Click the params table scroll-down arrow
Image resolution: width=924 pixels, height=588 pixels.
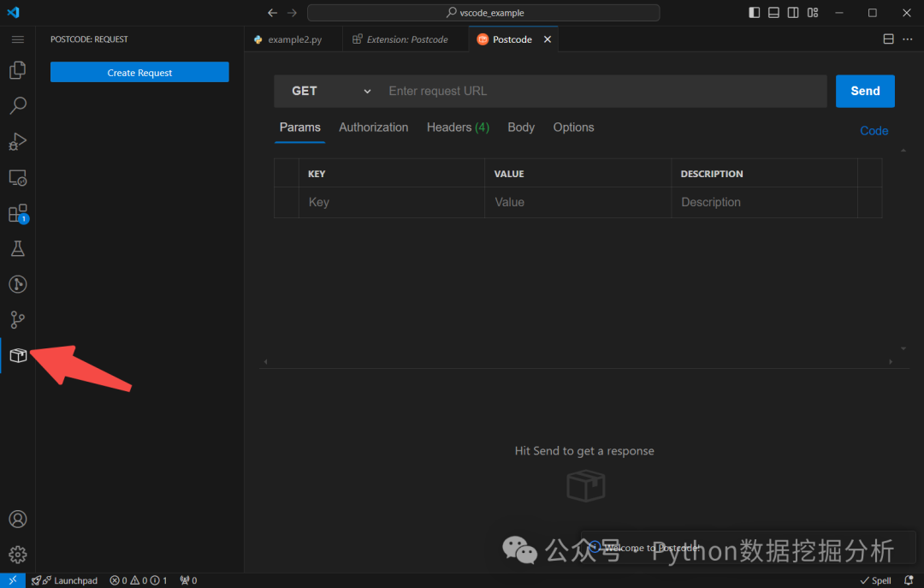click(x=903, y=348)
